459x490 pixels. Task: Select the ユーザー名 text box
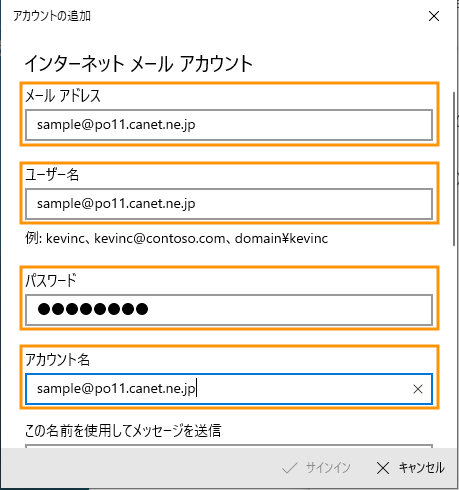[x=229, y=204]
